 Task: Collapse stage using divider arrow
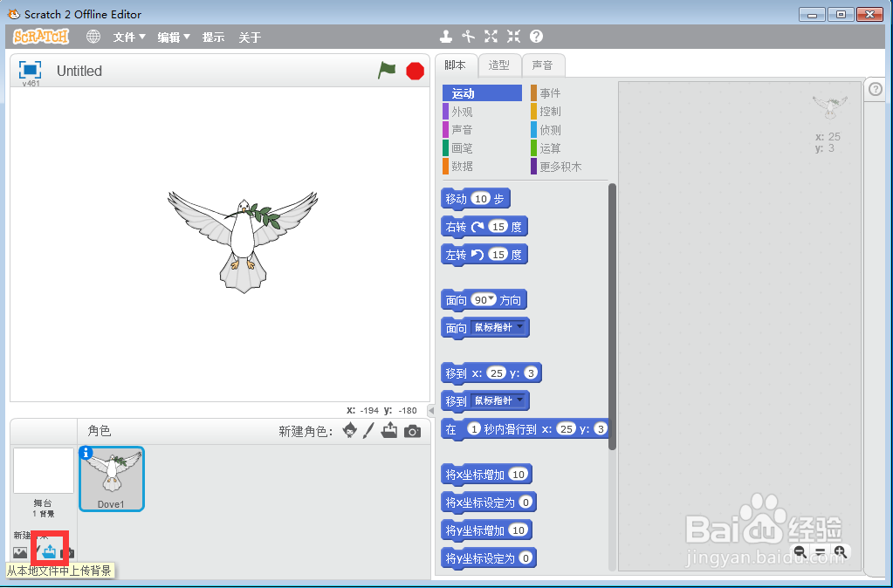click(x=431, y=410)
